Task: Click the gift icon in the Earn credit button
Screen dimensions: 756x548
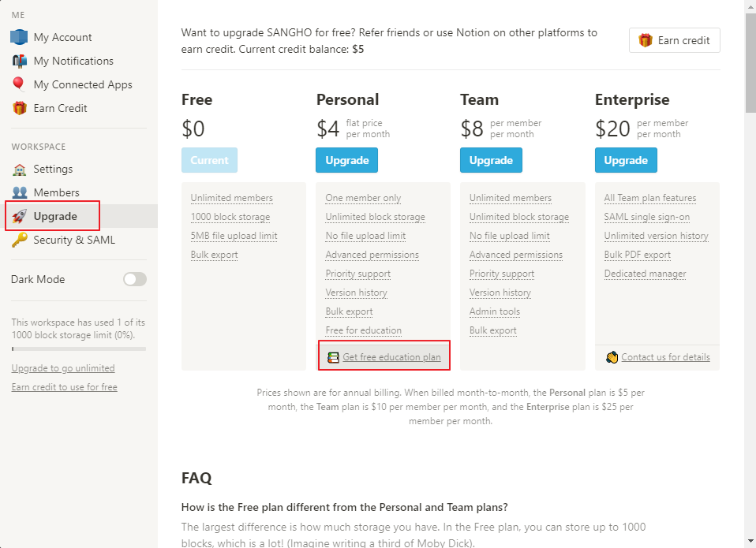Action: (645, 40)
